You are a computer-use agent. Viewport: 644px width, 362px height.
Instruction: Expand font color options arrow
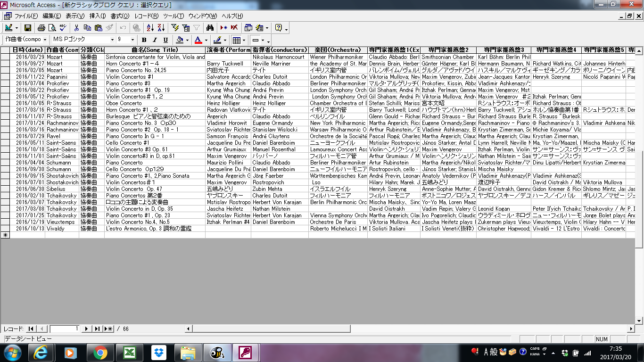coord(206,40)
